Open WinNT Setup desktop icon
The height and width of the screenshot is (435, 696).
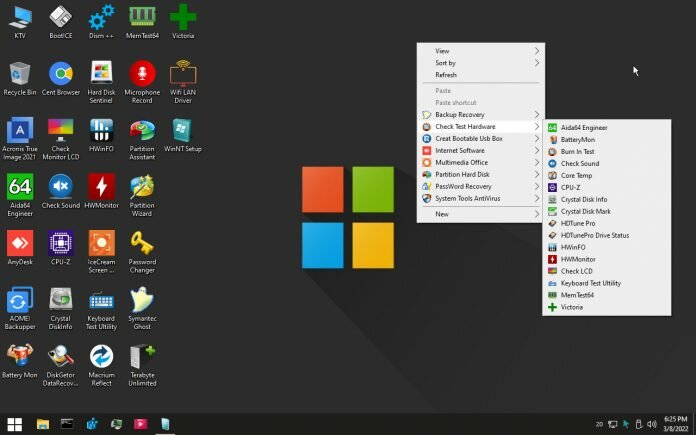pyautogui.click(x=183, y=135)
